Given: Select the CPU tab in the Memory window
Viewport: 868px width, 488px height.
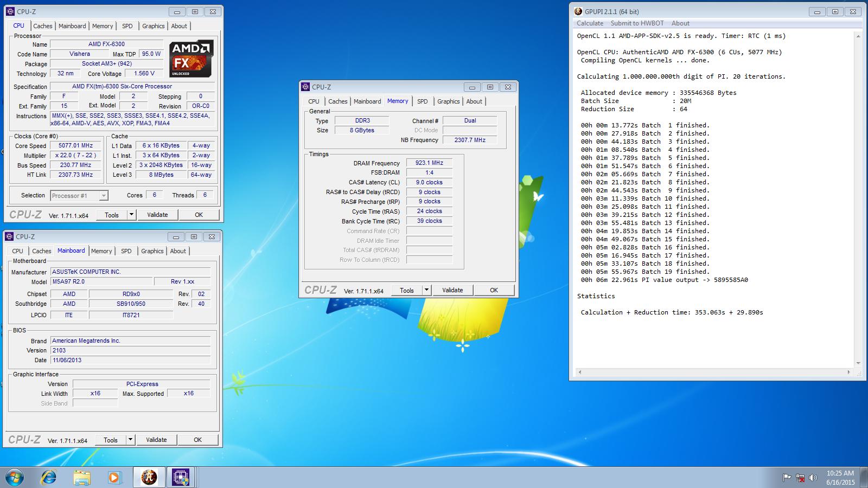Looking at the screenshot, I should point(314,101).
